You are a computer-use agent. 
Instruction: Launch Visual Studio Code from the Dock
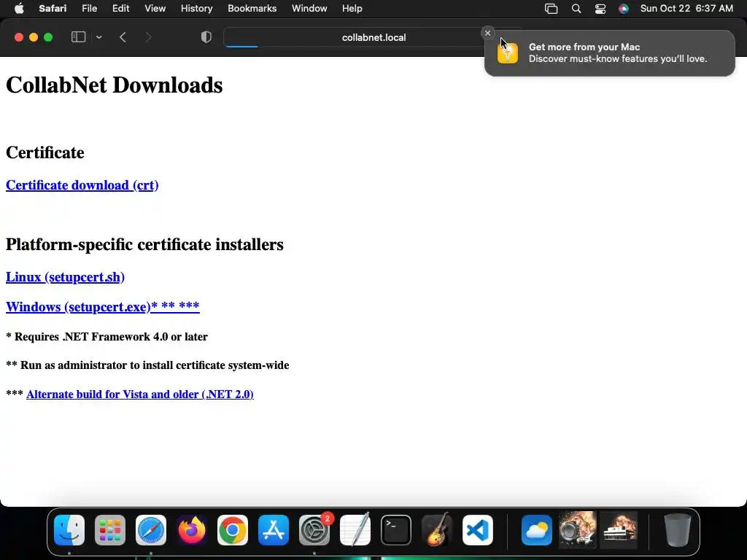click(x=477, y=530)
